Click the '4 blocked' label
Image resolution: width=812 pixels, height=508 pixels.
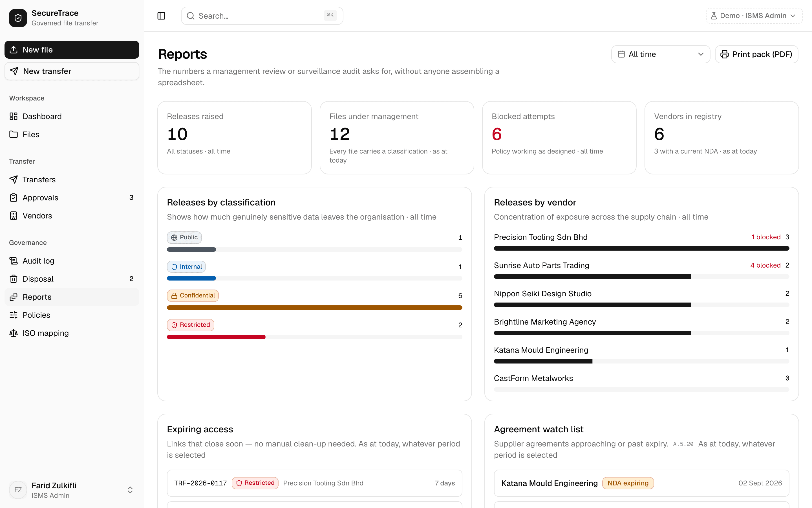(765, 265)
